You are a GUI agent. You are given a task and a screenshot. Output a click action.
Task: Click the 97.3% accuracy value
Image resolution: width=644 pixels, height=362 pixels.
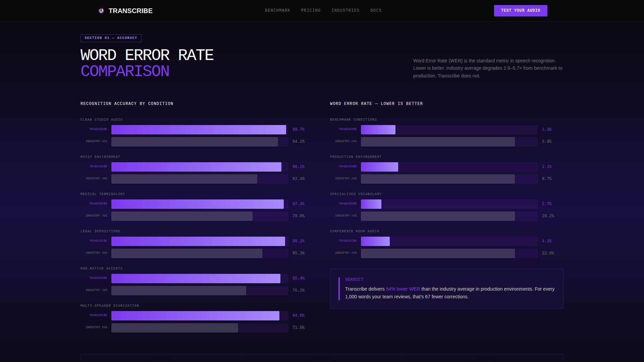[x=298, y=204]
